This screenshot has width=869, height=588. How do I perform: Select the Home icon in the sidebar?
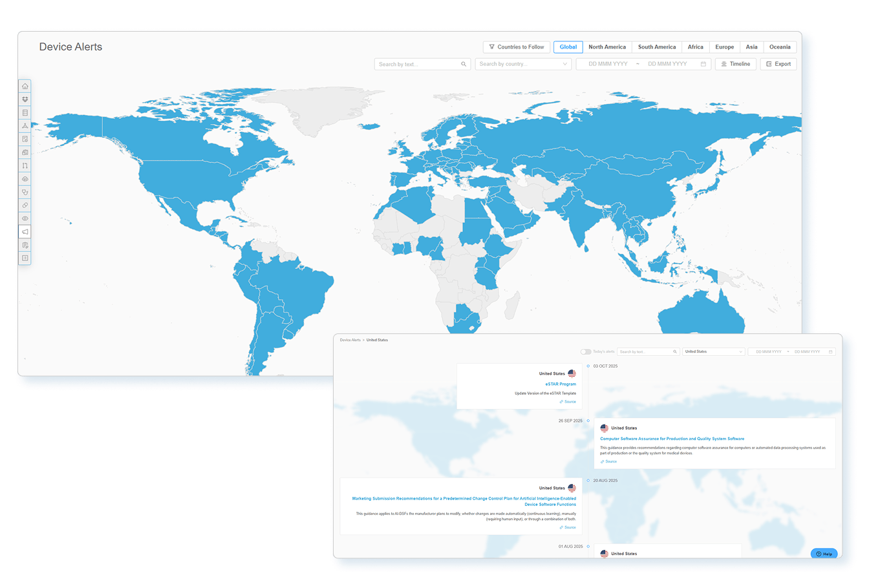point(25,85)
